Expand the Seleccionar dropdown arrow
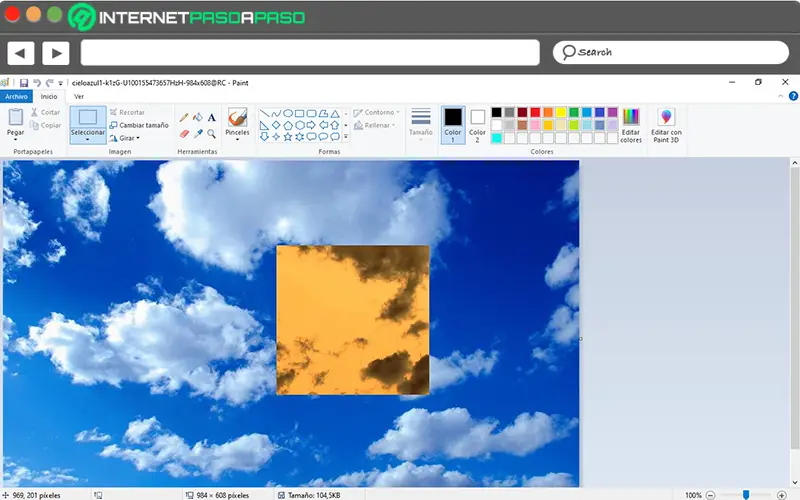This screenshot has height=500, width=800. click(x=88, y=139)
